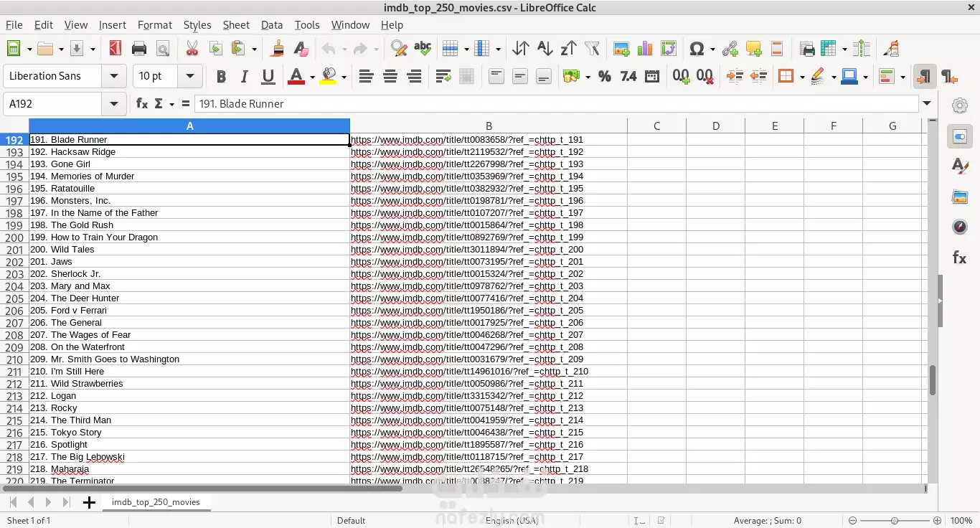
Task: Click Insert Pivot Table icon
Action: tap(669, 49)
